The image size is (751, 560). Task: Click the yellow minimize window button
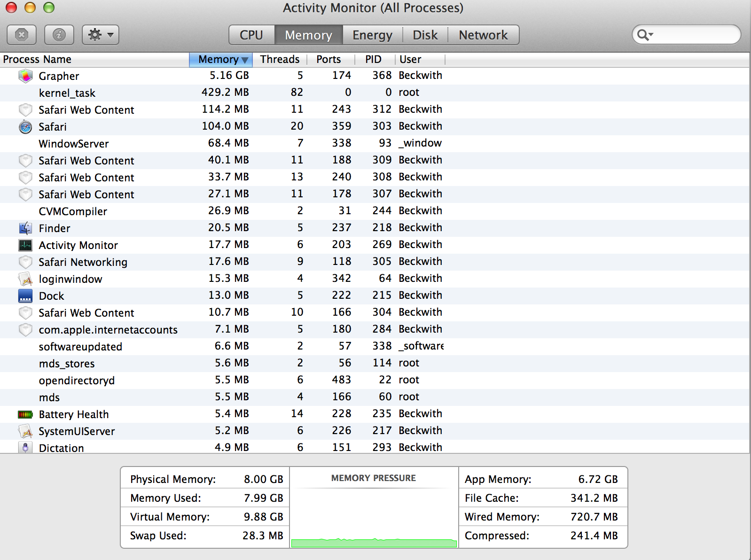30,8
